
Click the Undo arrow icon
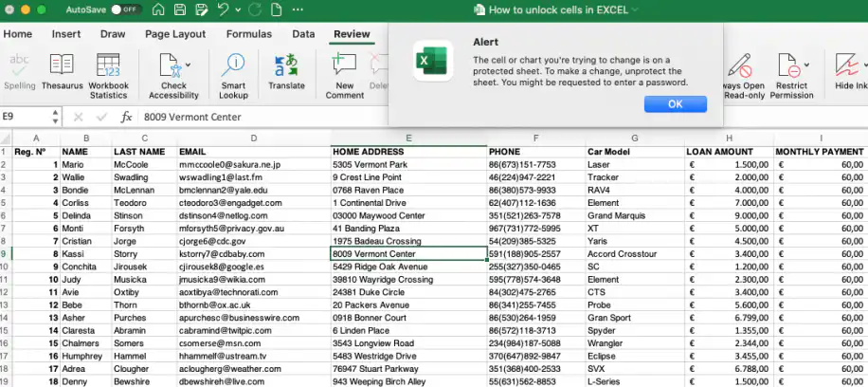click(223, 10)
